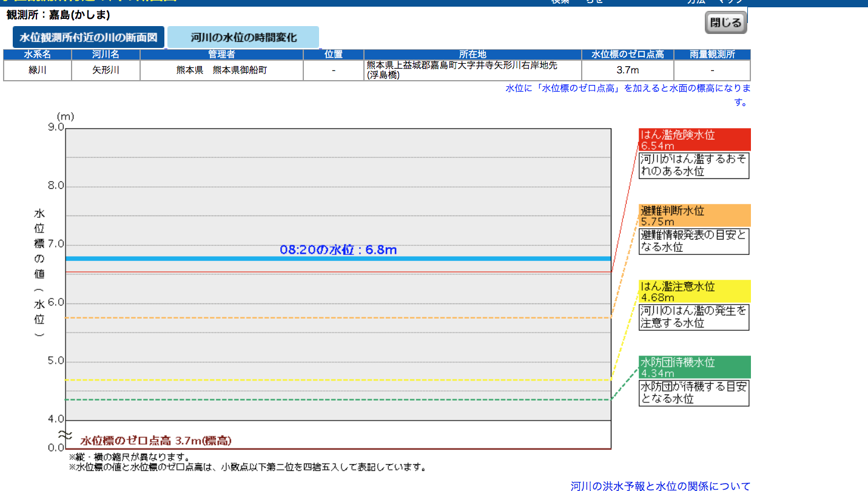Select the 水位観測所付近の川の断面図 tab

point(89,38)
